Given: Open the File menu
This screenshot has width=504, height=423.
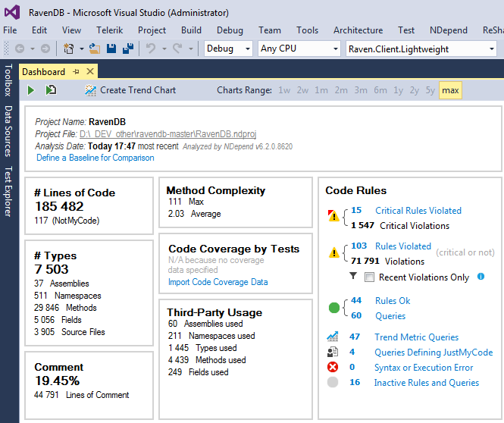Looking at the screenshot, I should 10,30.
